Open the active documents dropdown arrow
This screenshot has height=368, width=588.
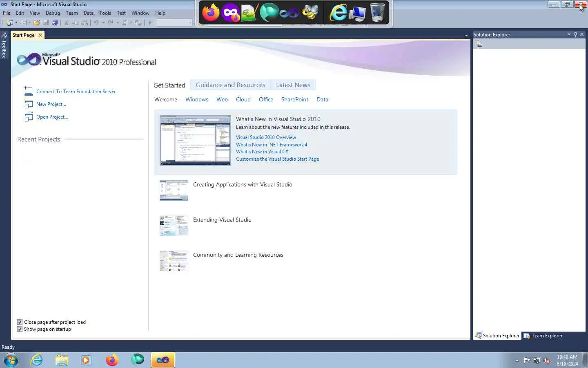[x=466, y=36]
